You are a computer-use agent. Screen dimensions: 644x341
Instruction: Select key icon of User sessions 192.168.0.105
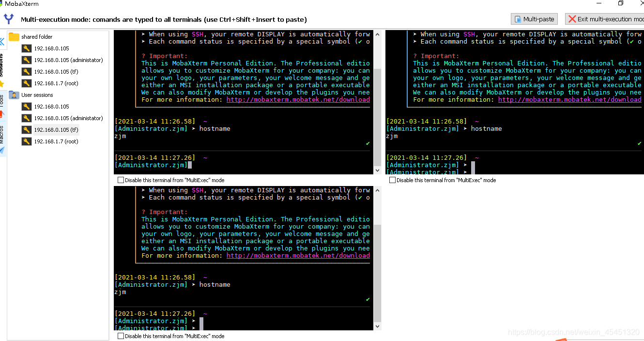click(x=26, y=107)
